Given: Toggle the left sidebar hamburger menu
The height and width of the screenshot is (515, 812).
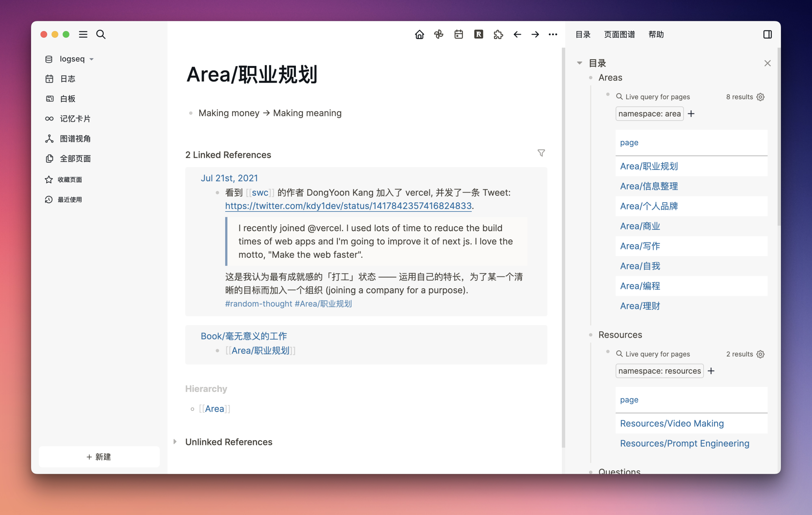Looking at the screenshot, I should pos(83,34).
